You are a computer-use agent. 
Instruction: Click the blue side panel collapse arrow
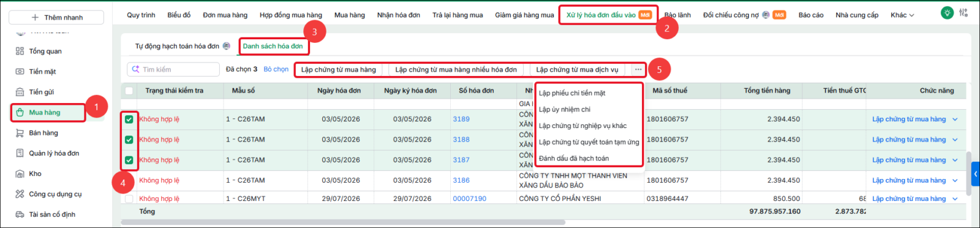(976, 174)
